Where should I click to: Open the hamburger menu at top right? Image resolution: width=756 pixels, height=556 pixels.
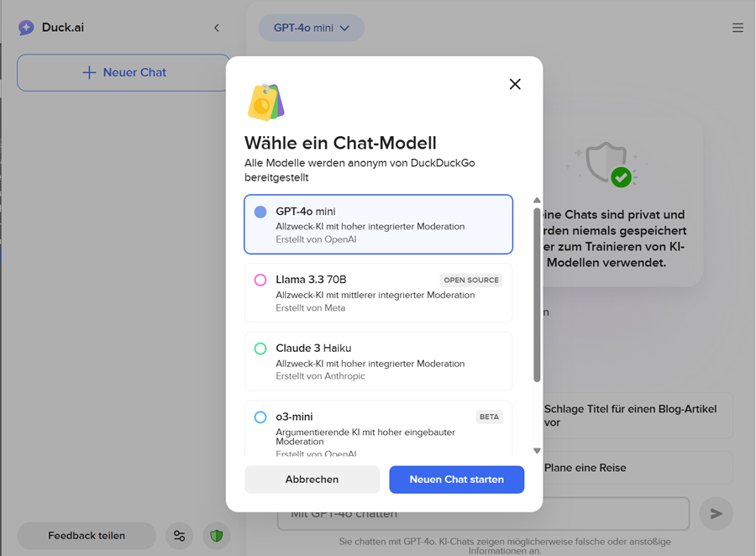tap(738, 28)
